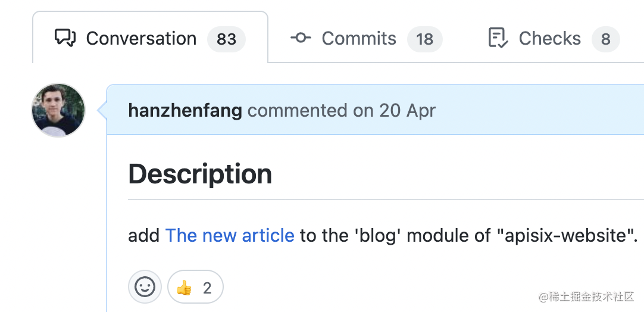The width and height of the screenshot is (644, 312).
Task: Click the Description heading
Action: [x=200, y=174]
